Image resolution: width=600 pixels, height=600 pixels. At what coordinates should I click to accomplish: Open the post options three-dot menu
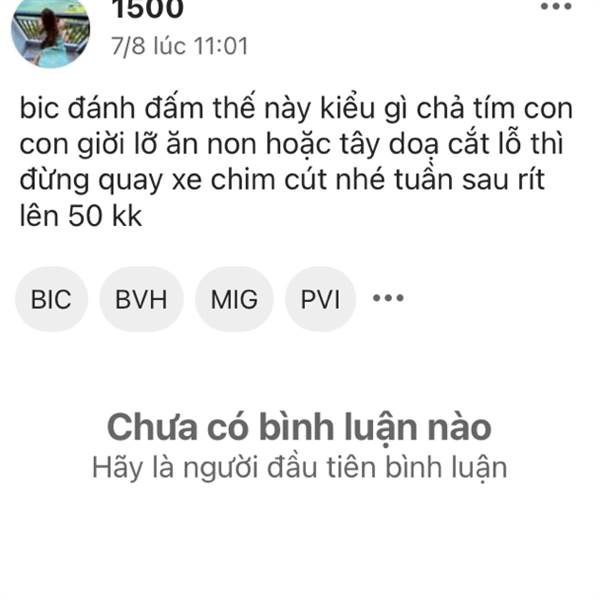[556, 6]
